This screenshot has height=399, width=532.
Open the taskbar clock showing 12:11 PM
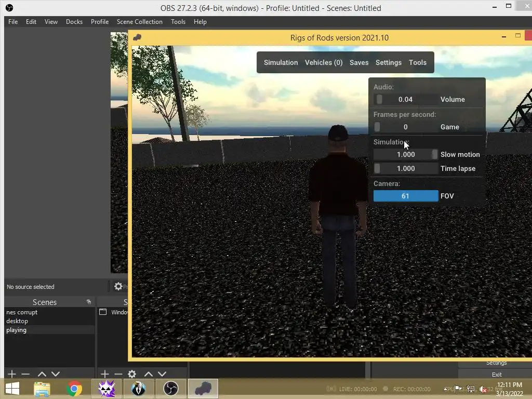pos(509,389)
